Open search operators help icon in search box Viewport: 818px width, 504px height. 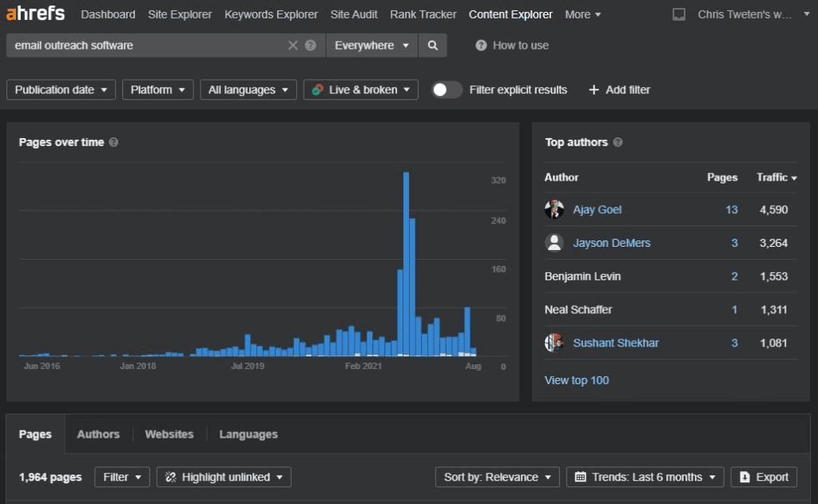pyautogui.click(x=311, y=46)
